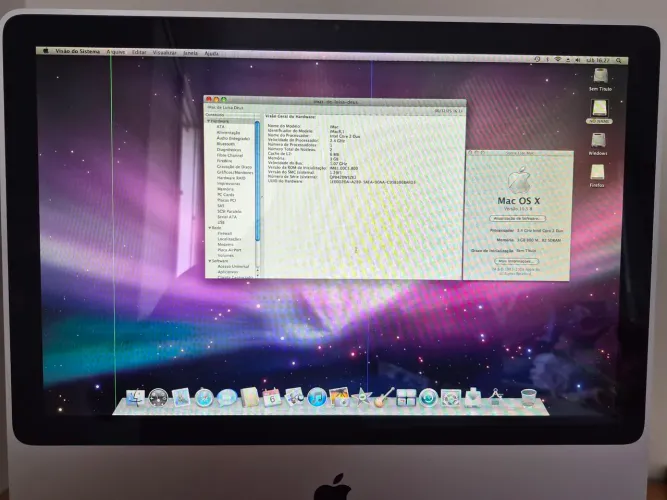Open the Apple menu
This screenshot has width=667, height=500.
point(46,51)
